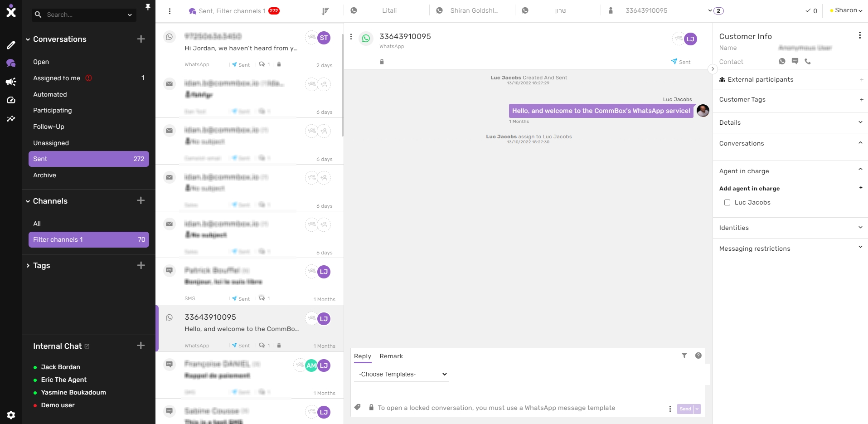This screenshot has width=868, height=424.
Task: Open the Choose Templates dropdown
Action: pos(401,374)
